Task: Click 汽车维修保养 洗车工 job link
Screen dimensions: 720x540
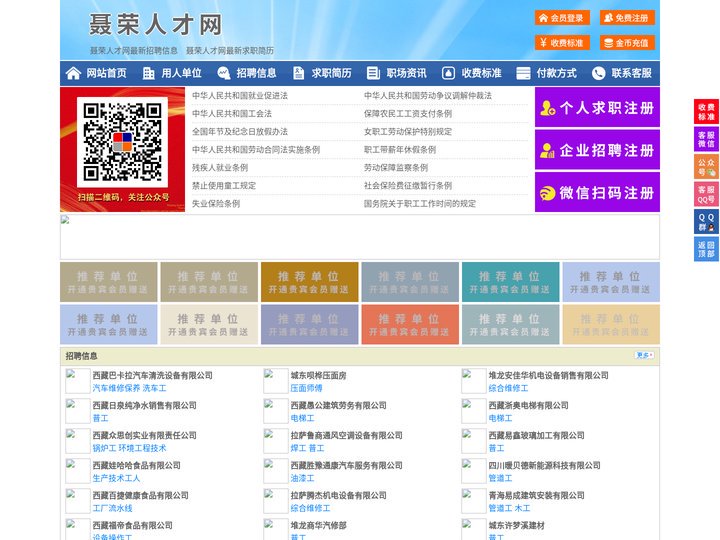Action: pos(129,388)
